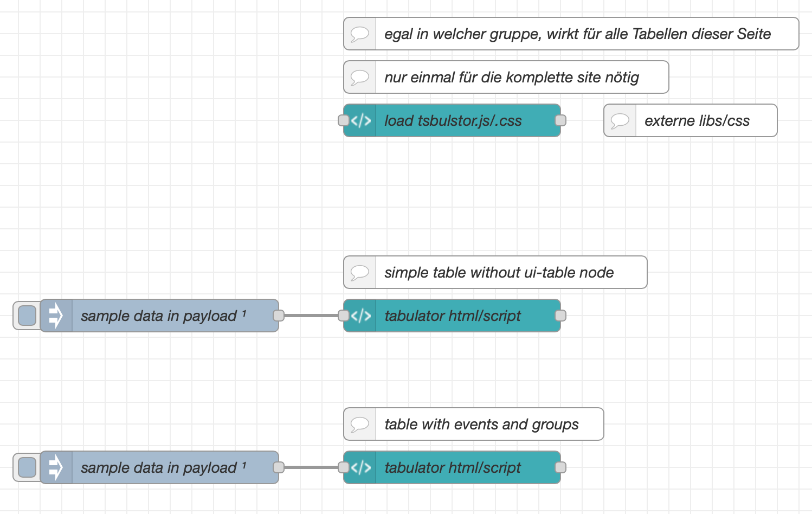Select the 'load tsbulstor.js/.css' node label
Image resolution: width=812 pixels, height=514 pixels.
(x=453, y=120)
